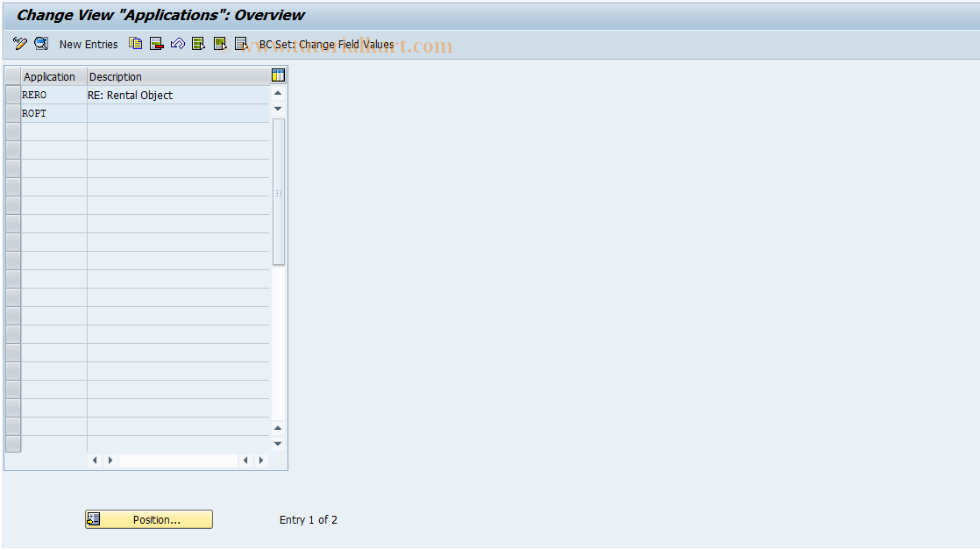Screen dimensions: 980x550
Task: Click the bottom scroll-up arrow of the table
Action: pyautogui.click(x=278, y=429)
